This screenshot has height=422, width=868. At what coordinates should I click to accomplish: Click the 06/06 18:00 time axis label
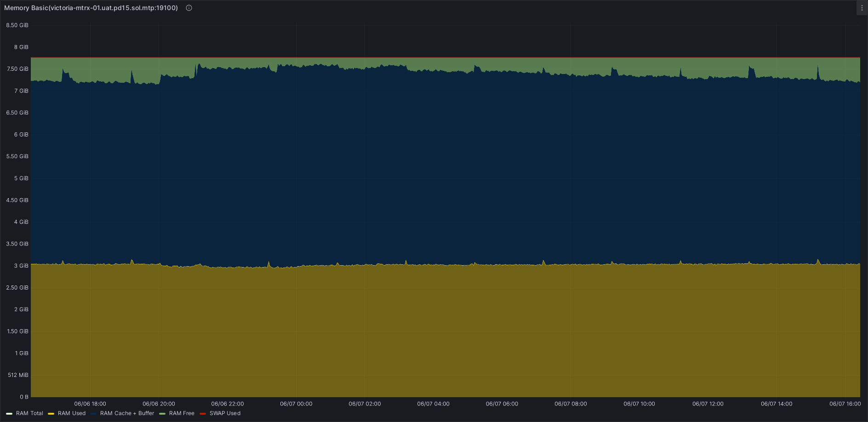point(90,404)
